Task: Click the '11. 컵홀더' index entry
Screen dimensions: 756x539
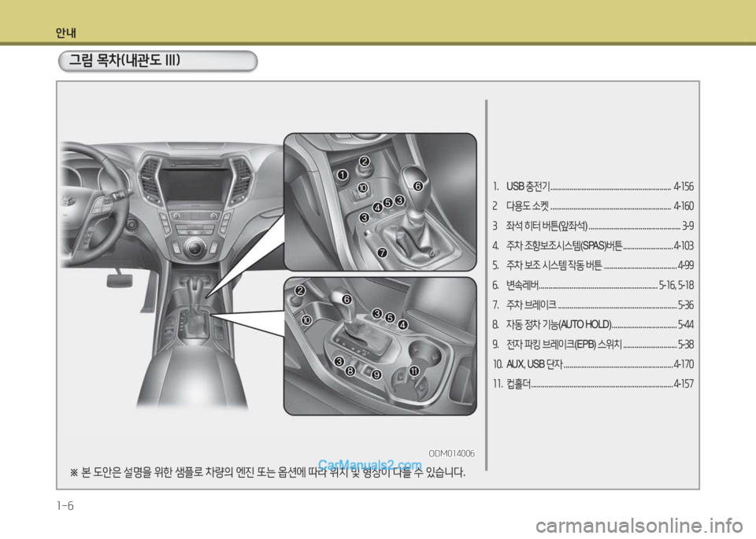Action: [593, 384]
